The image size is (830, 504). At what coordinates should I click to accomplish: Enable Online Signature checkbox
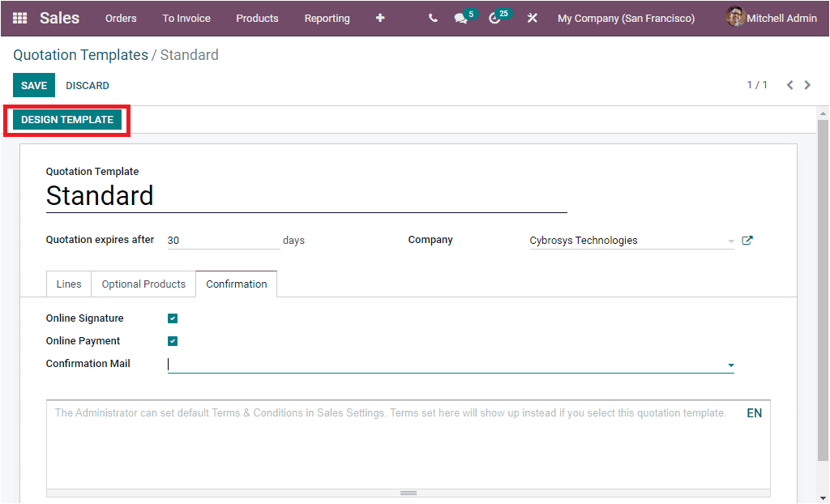pos(173,318)
